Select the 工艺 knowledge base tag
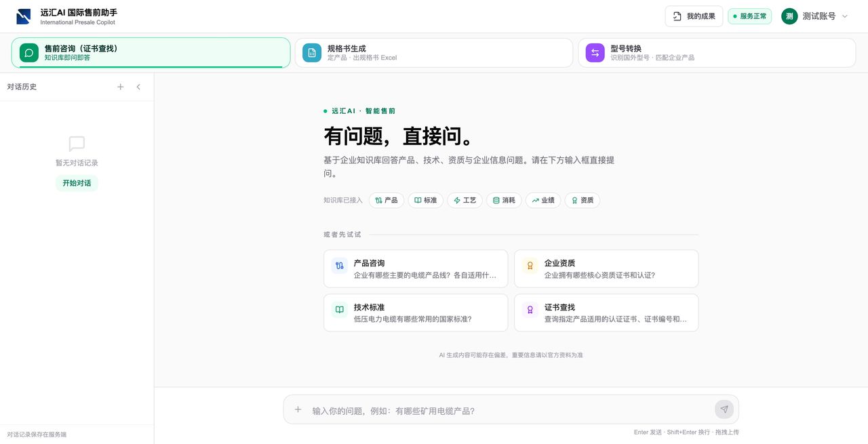 [x=465, y=201]
